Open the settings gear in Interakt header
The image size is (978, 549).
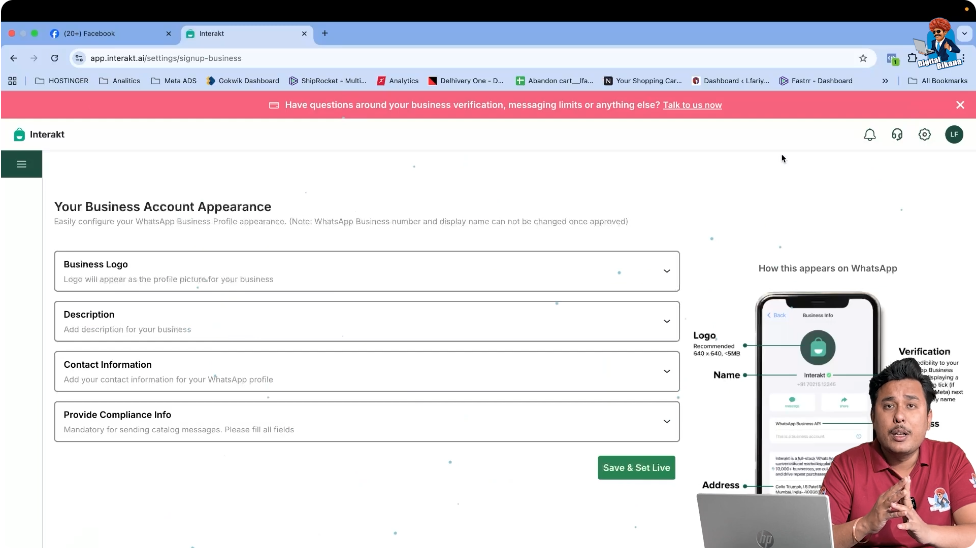924,135
